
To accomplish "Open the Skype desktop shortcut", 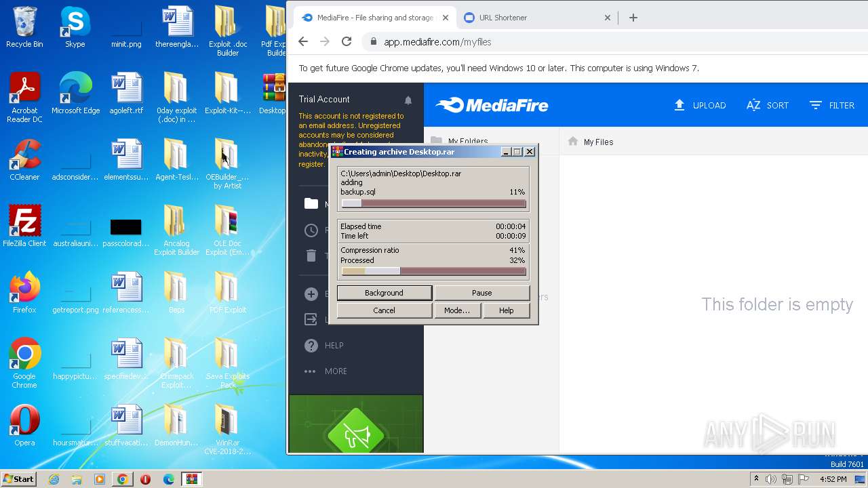I will [x=75, y=27].
